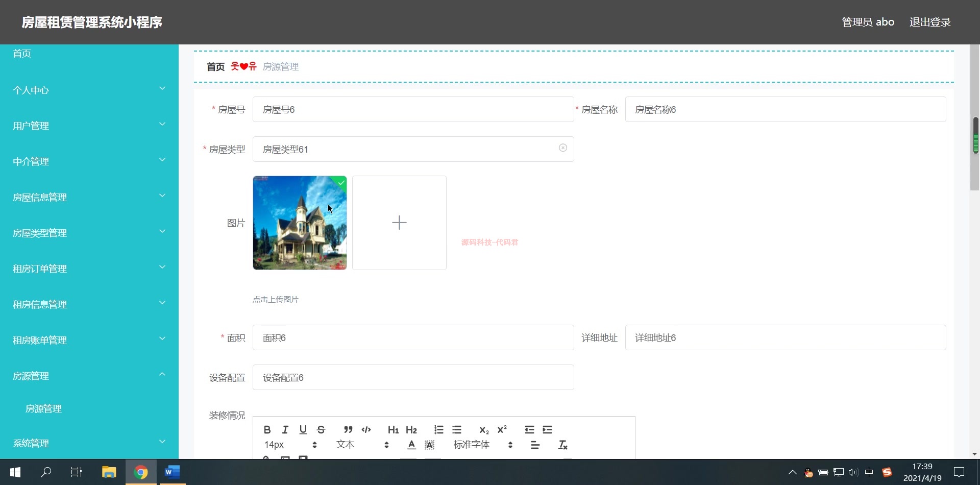Show hidden system tray icons
The height and width of the screenshot is (485, 980).
pos(792,472)
